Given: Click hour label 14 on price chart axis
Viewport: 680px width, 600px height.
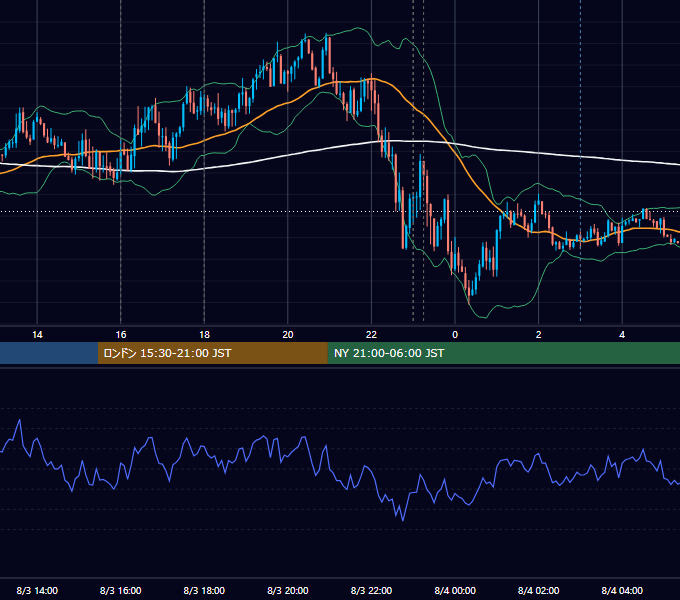Looking at the screenshot, I should pos(37,334).
